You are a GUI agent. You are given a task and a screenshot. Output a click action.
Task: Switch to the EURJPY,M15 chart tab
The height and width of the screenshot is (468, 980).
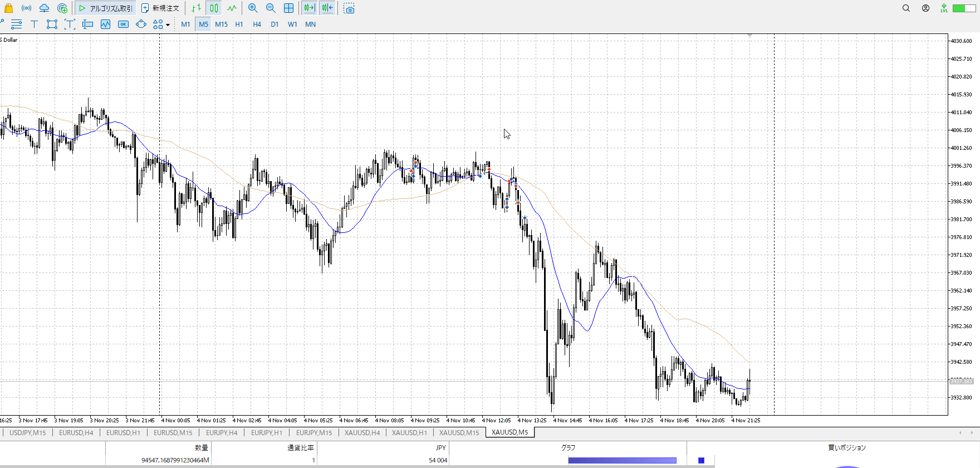pos(314,433)
